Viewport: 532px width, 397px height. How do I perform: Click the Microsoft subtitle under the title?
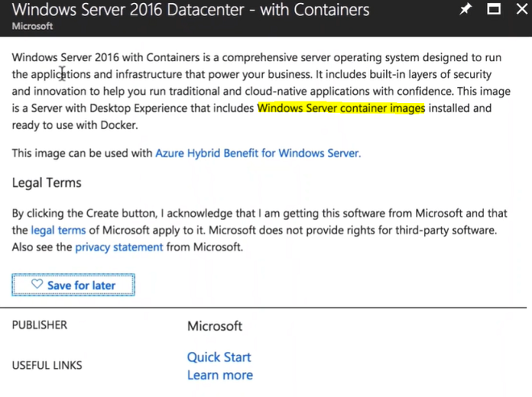[x=32, y=26]
